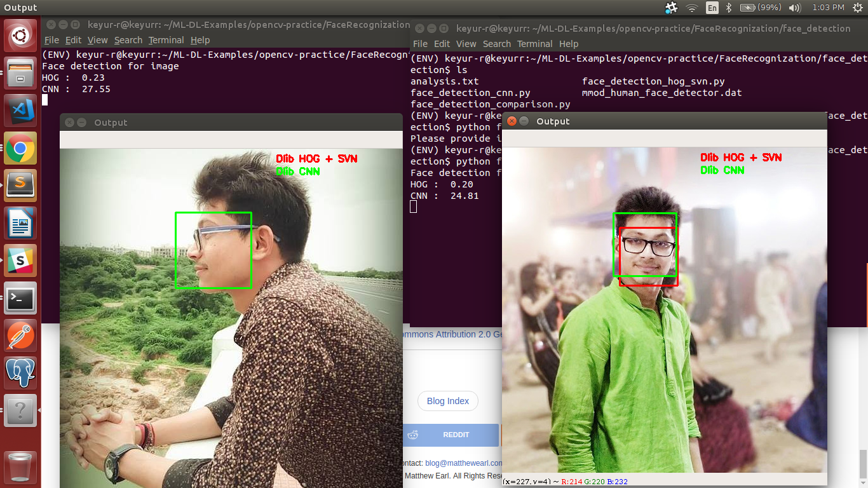Open View menu in right terminal
The image size is (868, 488).
click(466, 44)
